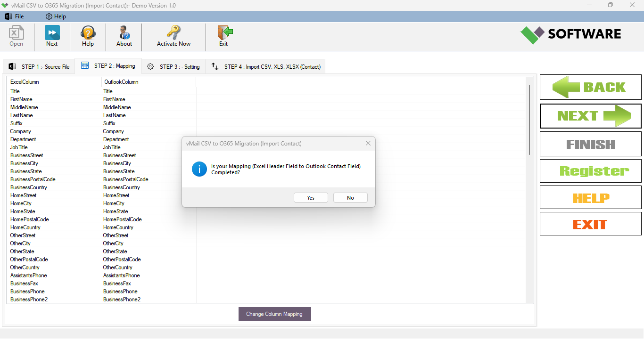Image resolution: width=644 pixels, height=339 pixels.
Task: Click HomePostalCode in the OutlookColumn
Action: (123, 219)
